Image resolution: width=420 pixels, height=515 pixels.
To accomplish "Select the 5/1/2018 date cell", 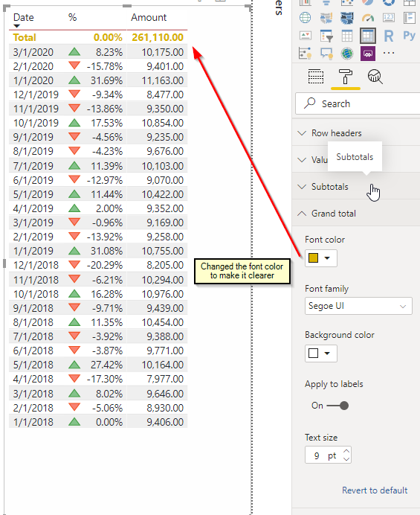I will click(x=33, y=365).
